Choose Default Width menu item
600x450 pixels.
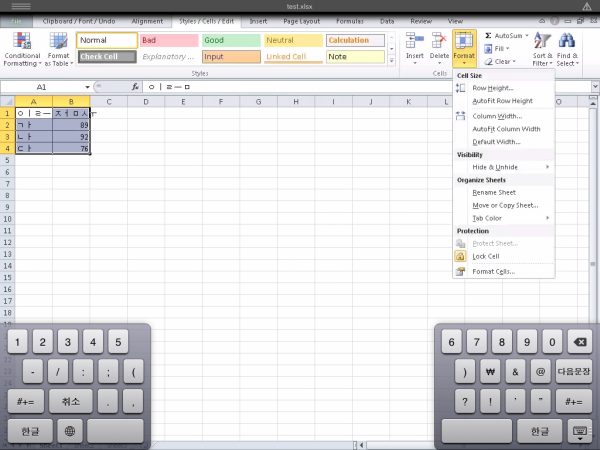503,142
